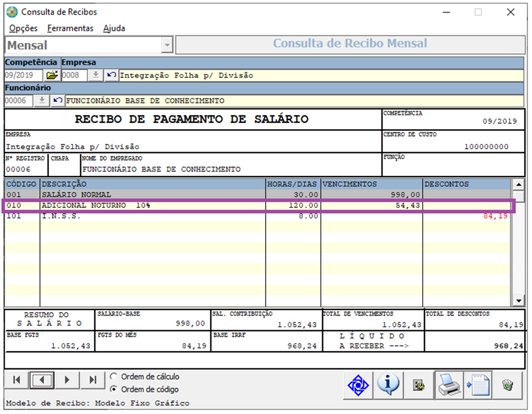Select Ordem de código radio option
The image size is (532, 414).
click(x=145, y=389)
